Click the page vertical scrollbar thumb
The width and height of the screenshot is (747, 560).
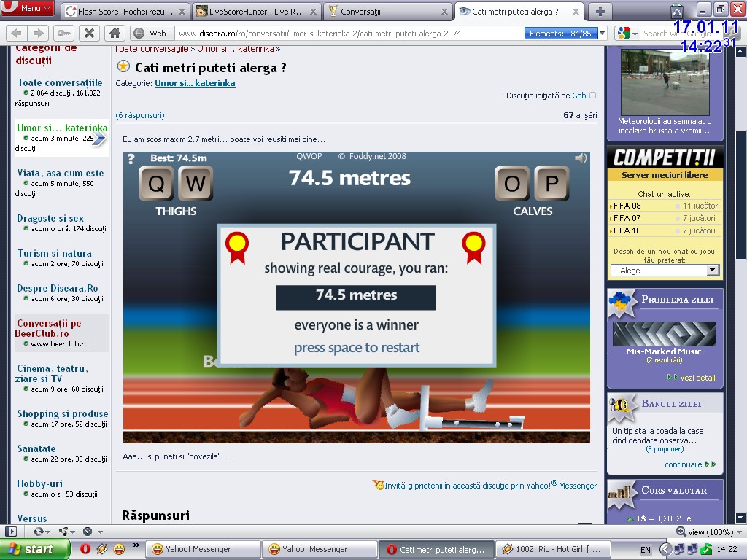coord(740,194)
